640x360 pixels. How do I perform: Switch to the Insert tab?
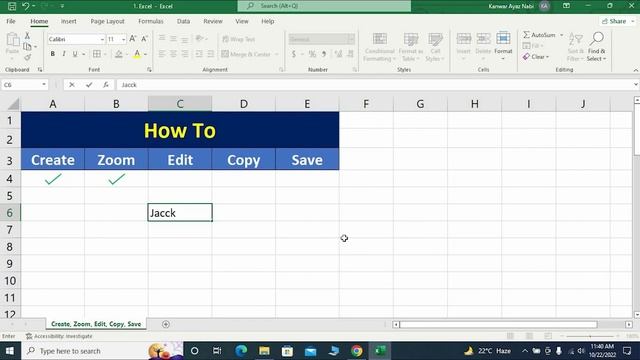[x=69, y=21]
